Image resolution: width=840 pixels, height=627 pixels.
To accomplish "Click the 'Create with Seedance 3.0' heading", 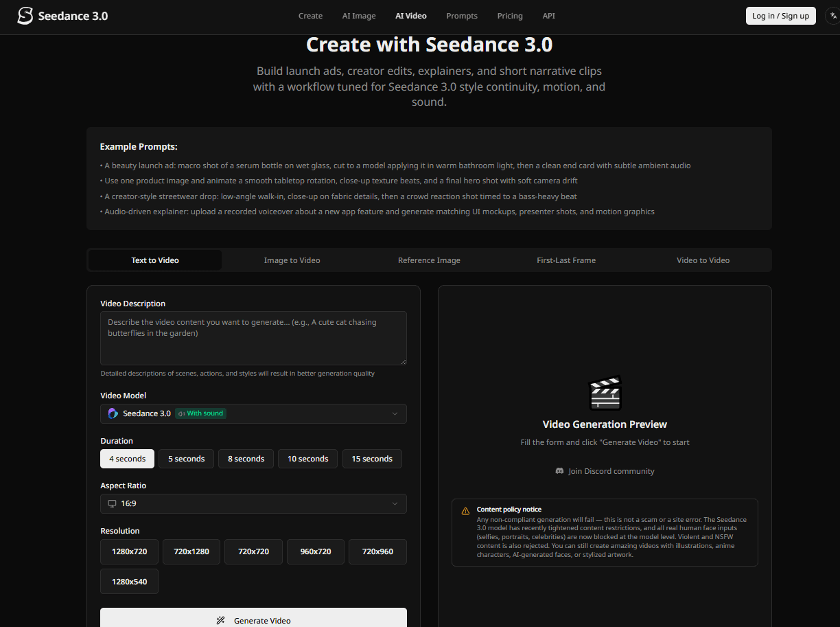I will coord(429,44).
